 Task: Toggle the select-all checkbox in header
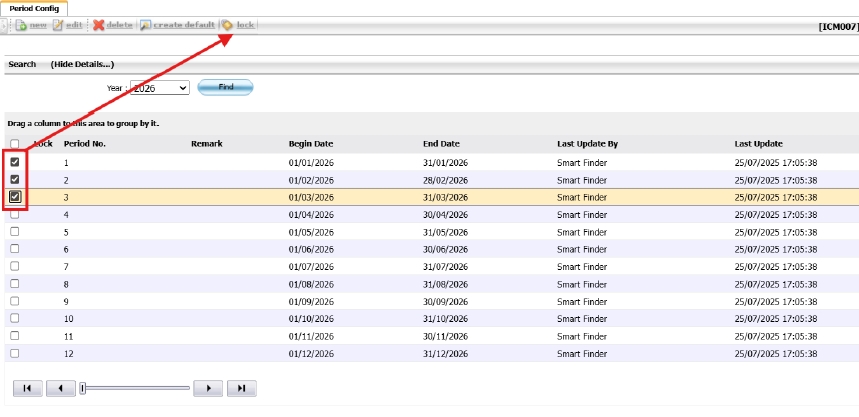15,144
